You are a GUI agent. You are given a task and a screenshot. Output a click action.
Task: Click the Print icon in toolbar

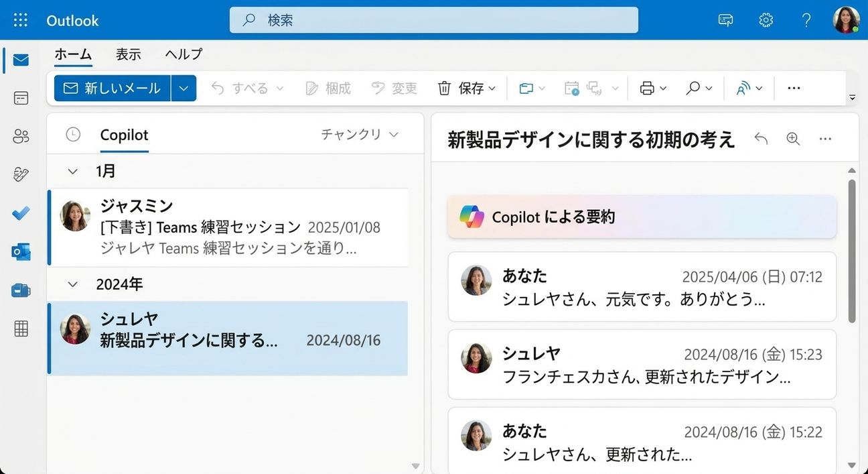click(x=647, y=88)
